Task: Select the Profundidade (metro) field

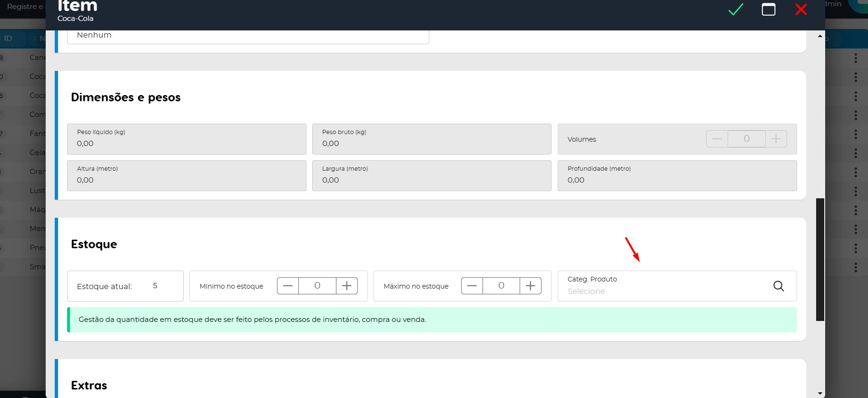Action: [677, 180]
